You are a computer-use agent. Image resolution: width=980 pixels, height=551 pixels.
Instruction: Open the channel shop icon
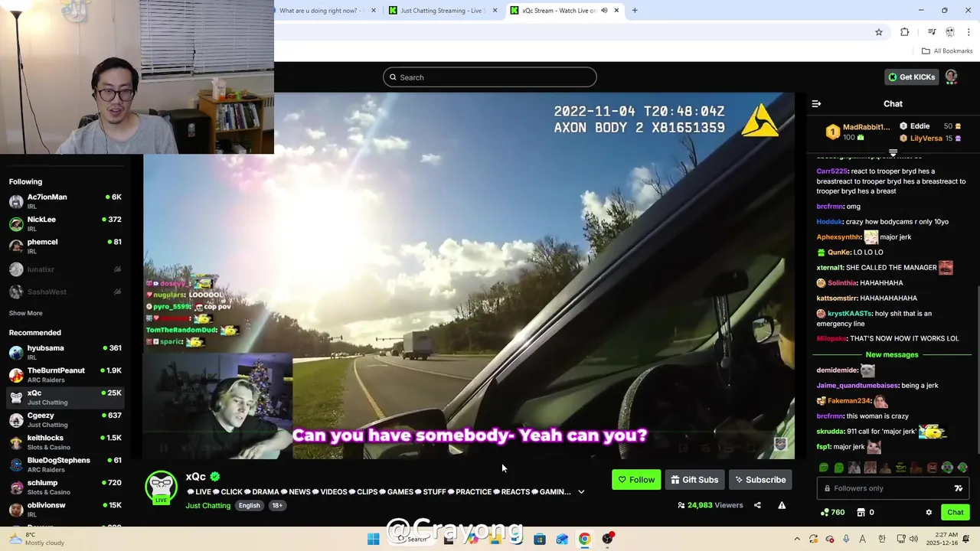point(861,512)
